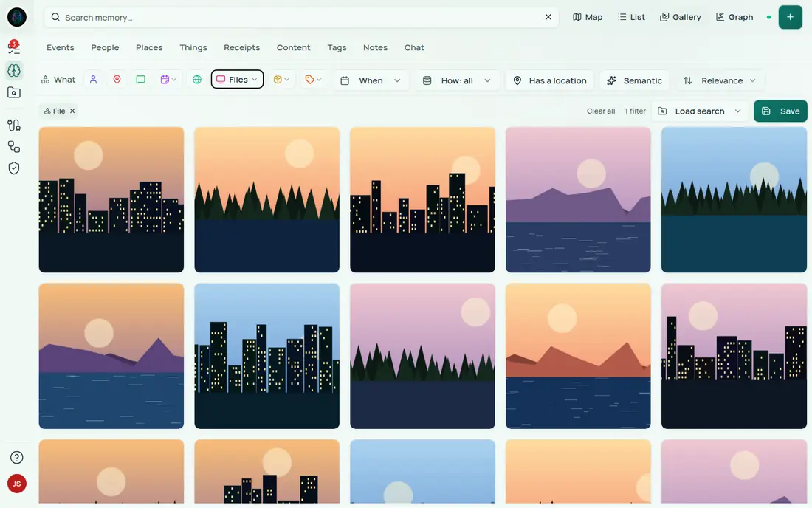Click the Clear all link

601,111
